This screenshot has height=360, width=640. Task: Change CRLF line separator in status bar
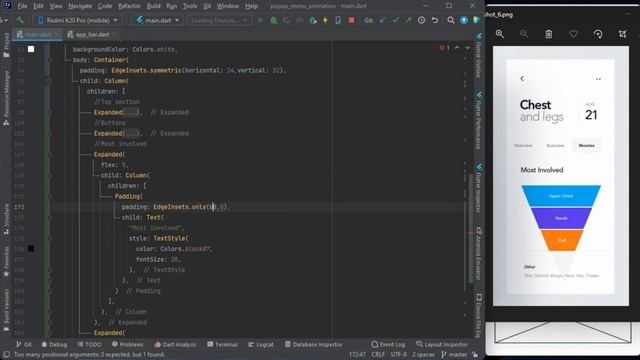point(378,355)
